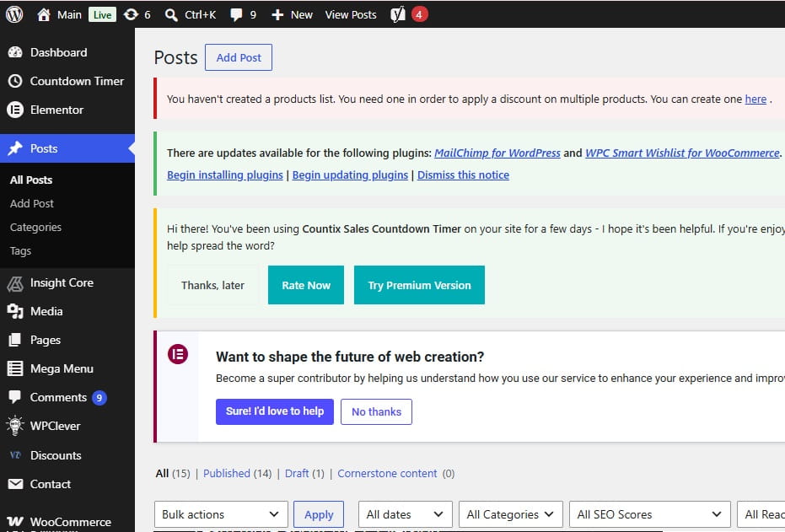Open the Bulk actions dropdown
The width and height of the screenshot is (785, 532).
[x=221, y=514]
